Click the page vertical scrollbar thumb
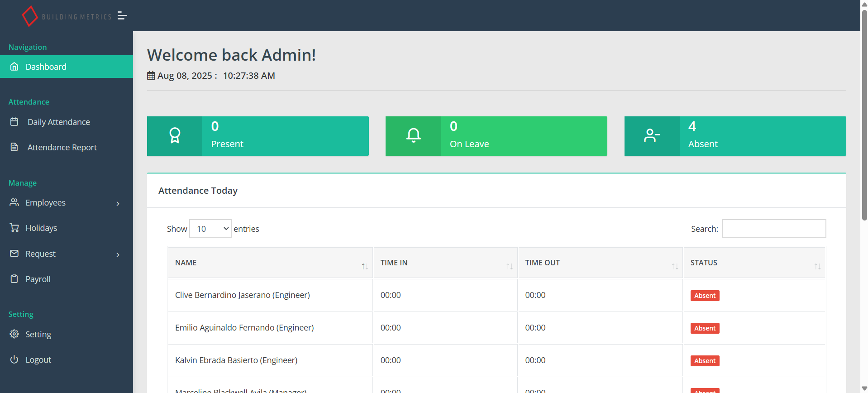The width and height of the screenshot is (868, 393). pyautogui.click(x=864, y=113)
